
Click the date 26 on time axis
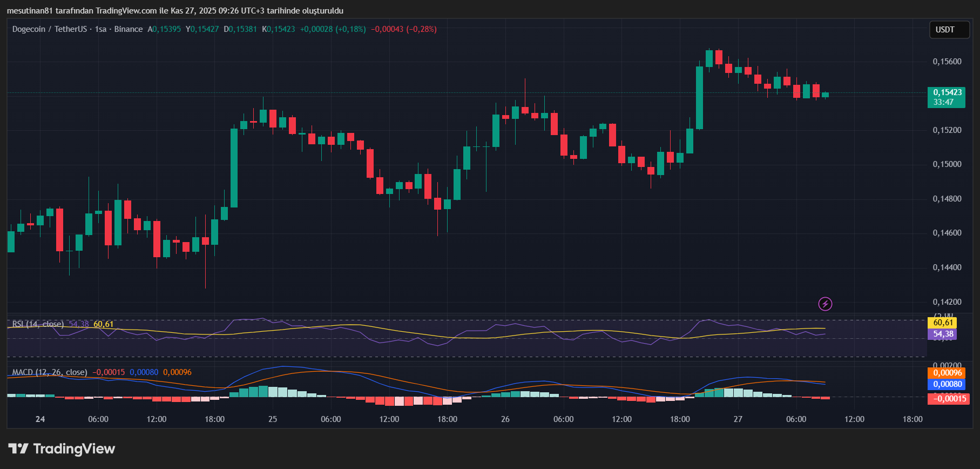pos(505,419)
